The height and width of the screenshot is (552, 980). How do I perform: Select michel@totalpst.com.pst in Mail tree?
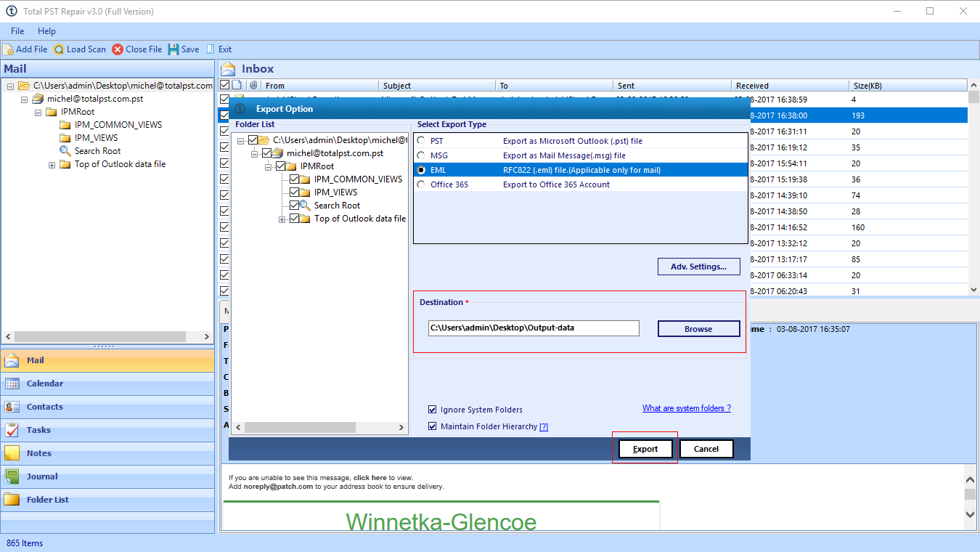tap(95, 99)
